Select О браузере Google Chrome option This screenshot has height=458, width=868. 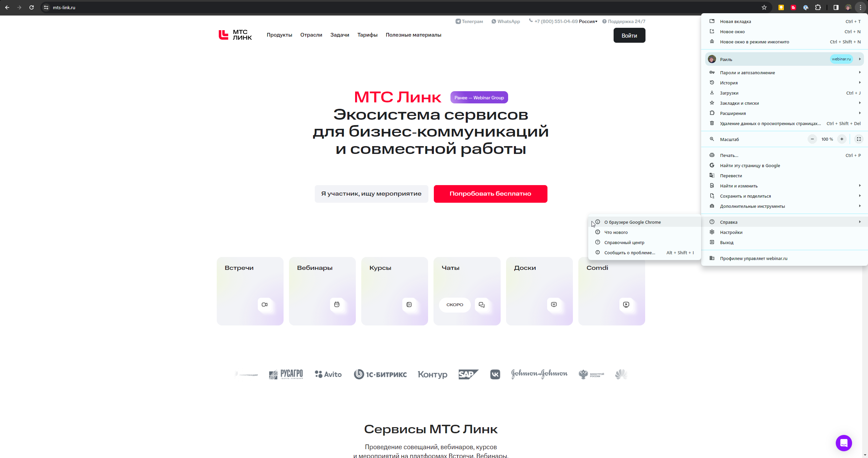(x=632, y=222)
